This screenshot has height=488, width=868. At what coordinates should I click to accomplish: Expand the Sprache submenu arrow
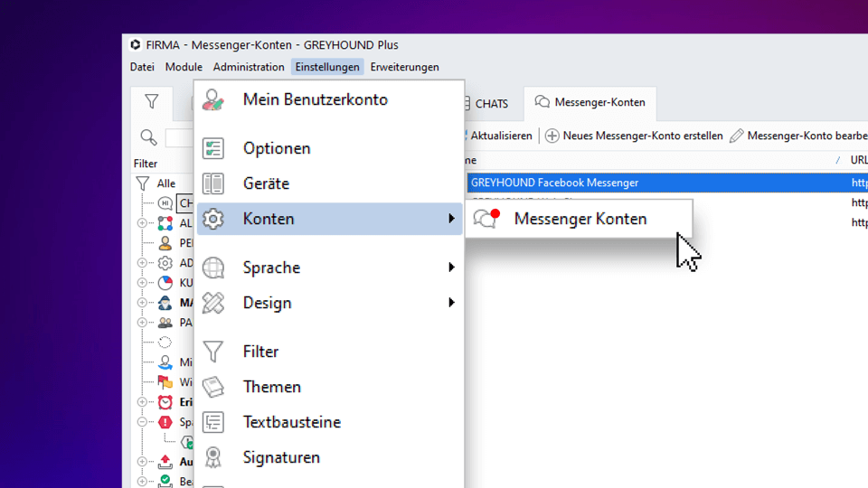point(452,267)
